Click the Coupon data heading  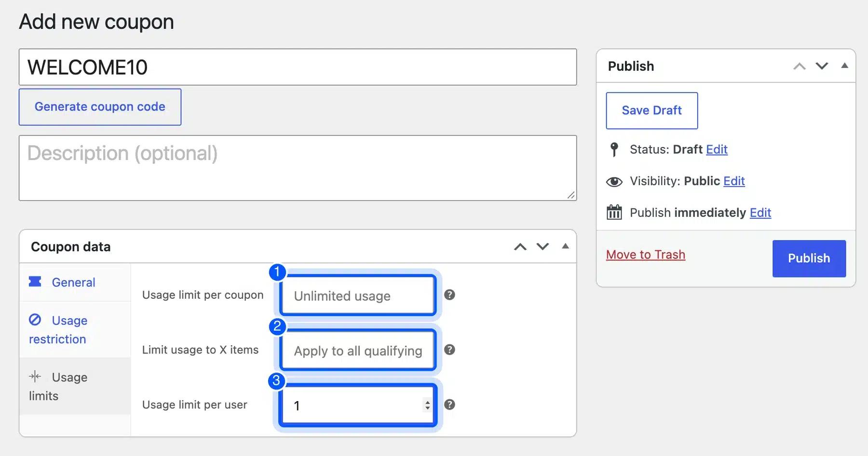click(71, 247)
